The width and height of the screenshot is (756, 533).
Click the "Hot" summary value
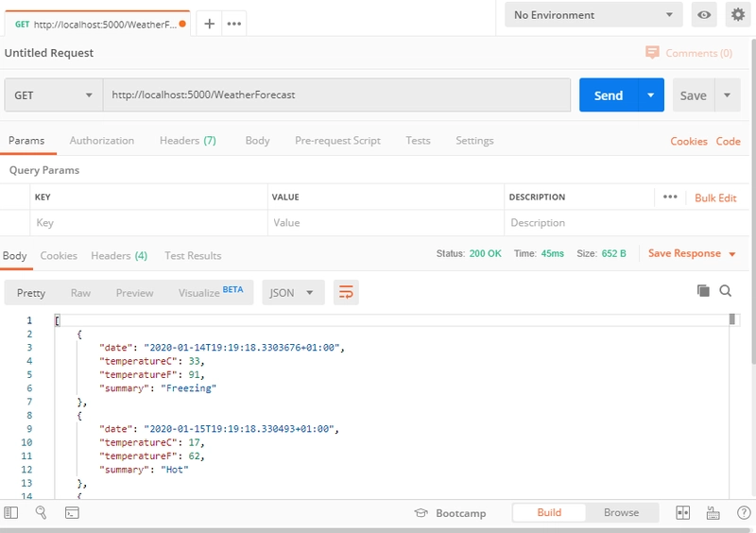pyautogui.click(x=175, y=470)
